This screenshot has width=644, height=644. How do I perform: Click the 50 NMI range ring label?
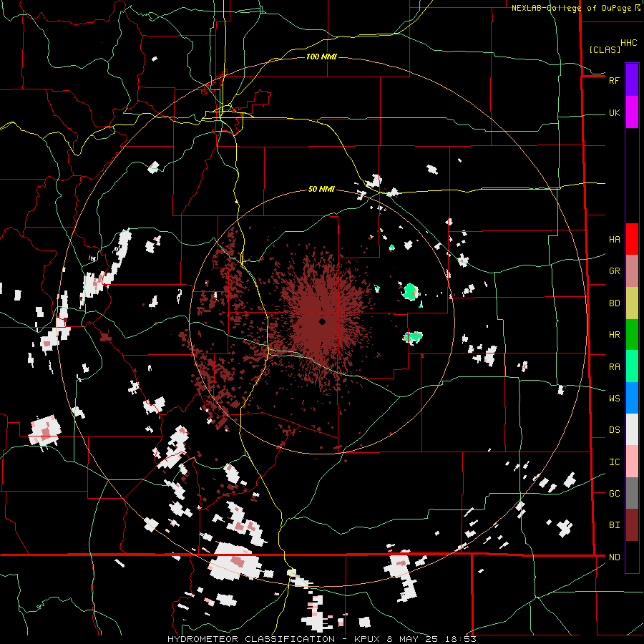(321, 189)
